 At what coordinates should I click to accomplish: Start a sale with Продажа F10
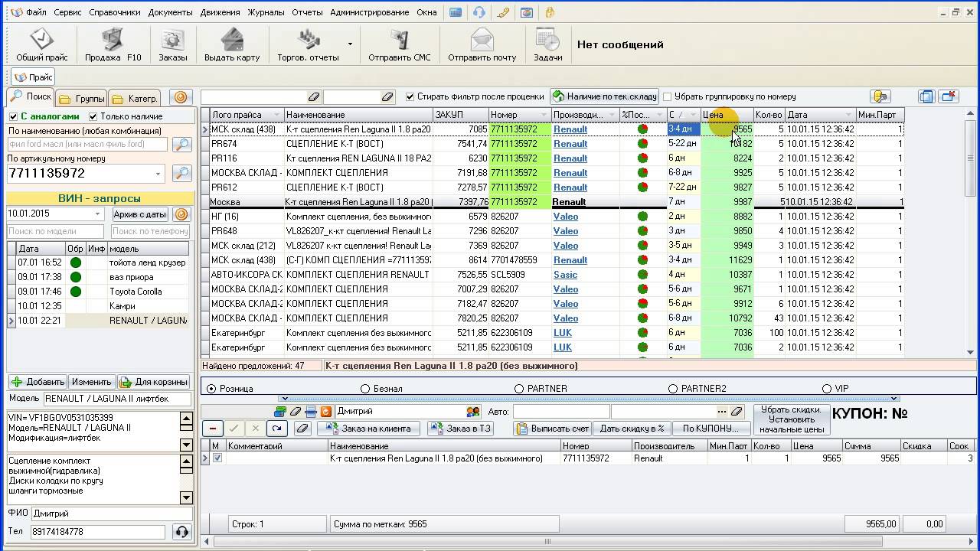[113, 45]
